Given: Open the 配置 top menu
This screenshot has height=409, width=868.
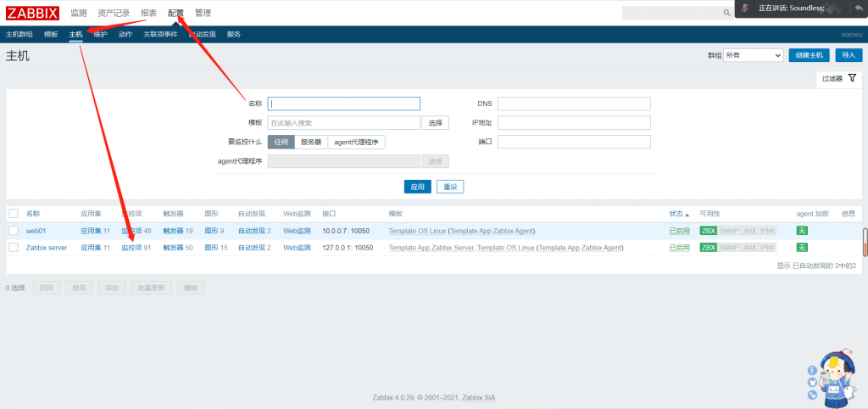Looking at the screenshot, I should pyautogui.click(x=175, y=13).
